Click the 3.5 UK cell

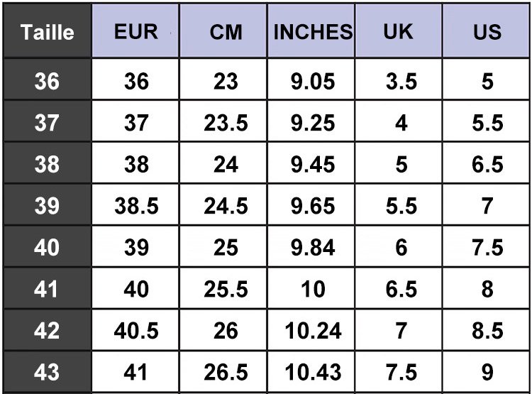(x=401, y=81)
